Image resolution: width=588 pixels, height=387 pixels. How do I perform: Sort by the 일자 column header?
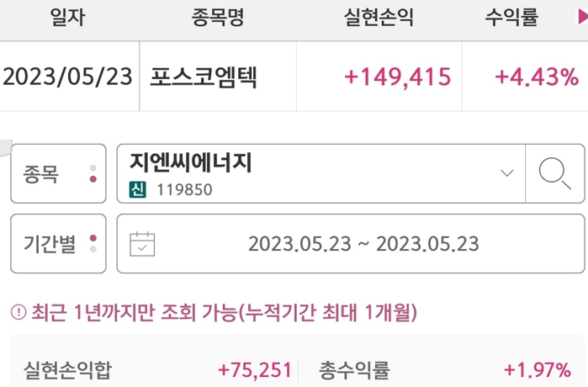coord(68,18)
